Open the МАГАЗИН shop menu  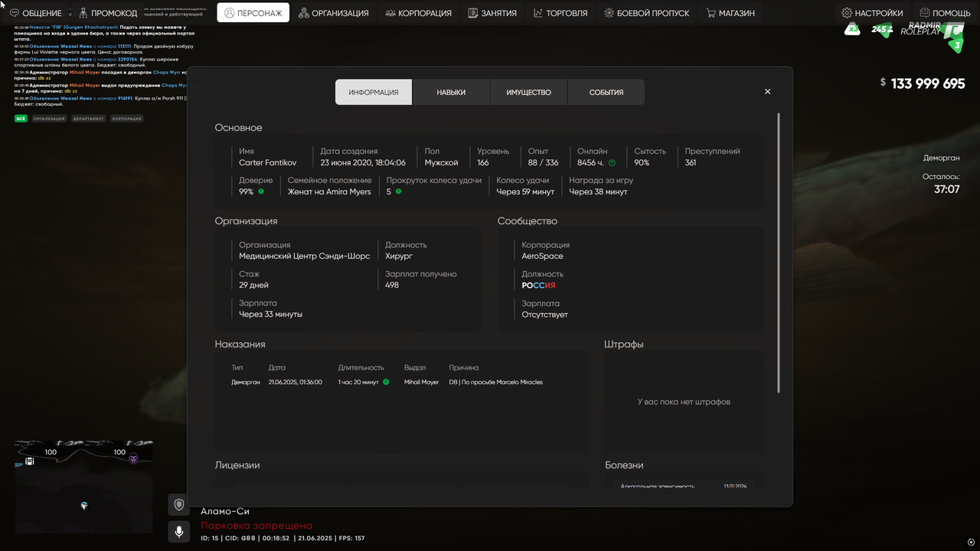pos(731,13)
